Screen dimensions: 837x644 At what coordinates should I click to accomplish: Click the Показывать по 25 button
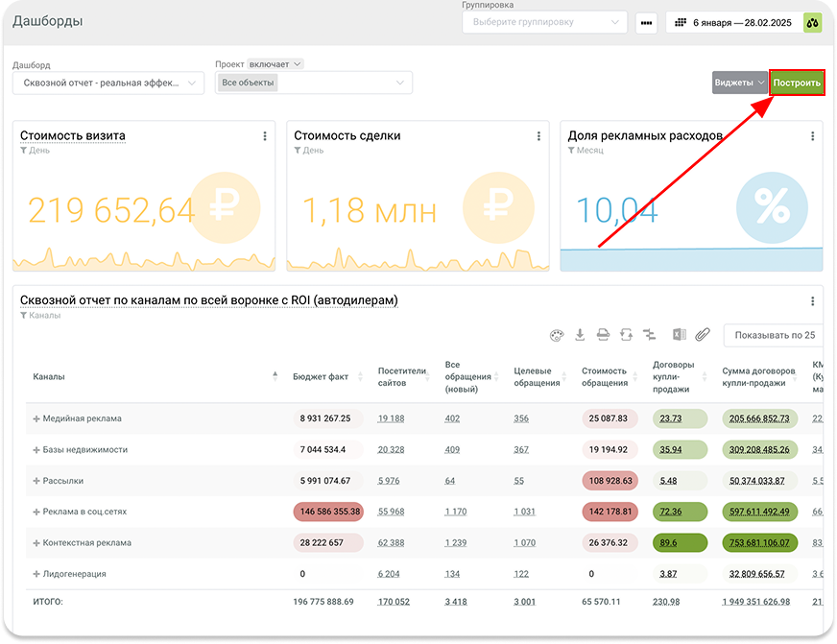point(773,335)
